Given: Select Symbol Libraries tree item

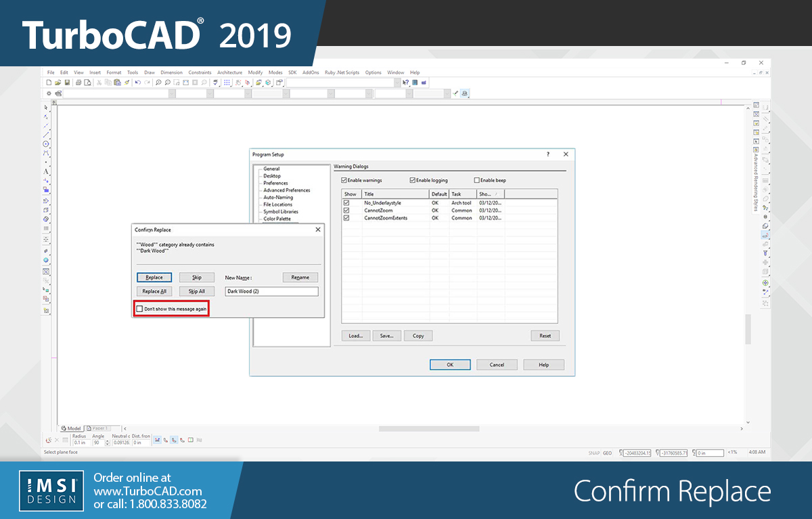Looking at the screenshot, I should pos(281,211).
